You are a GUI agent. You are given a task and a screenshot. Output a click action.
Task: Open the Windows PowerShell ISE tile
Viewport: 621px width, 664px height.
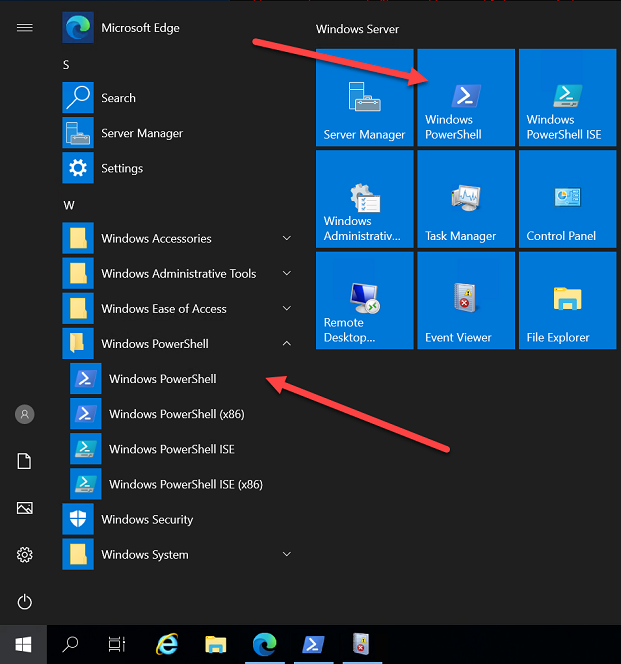[568, 97]
